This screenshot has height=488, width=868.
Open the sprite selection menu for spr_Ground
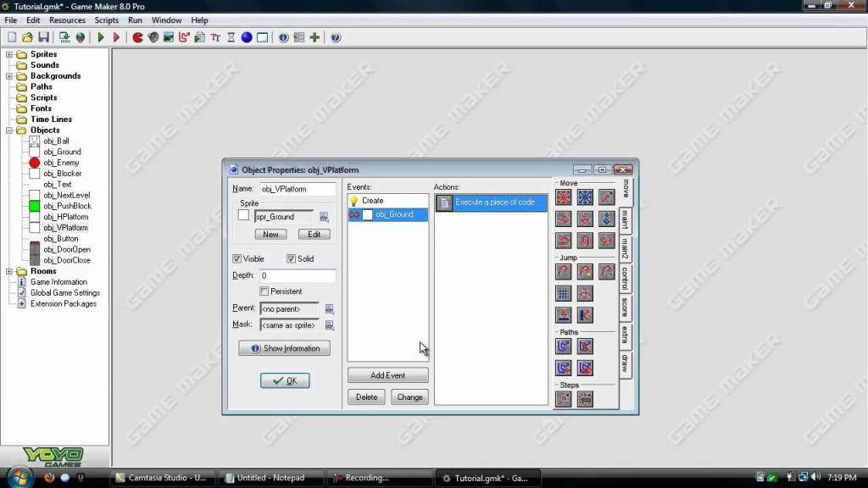324,217
